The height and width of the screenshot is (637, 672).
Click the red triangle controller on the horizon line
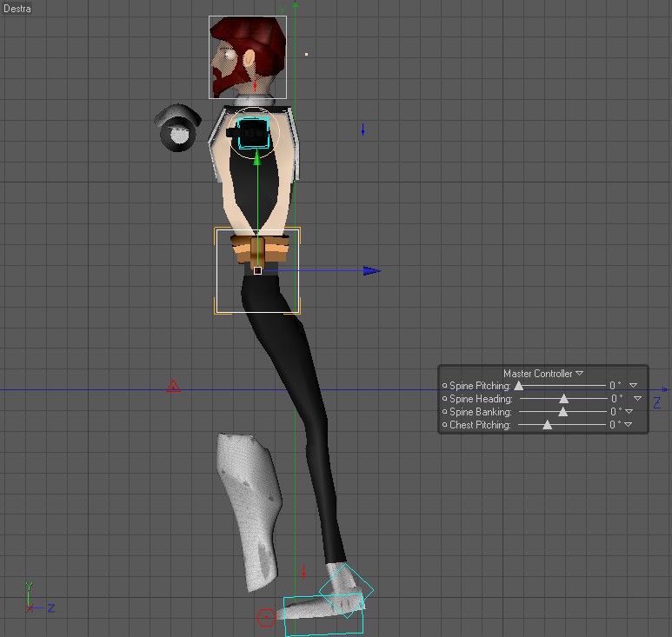[x=173, y=387]
